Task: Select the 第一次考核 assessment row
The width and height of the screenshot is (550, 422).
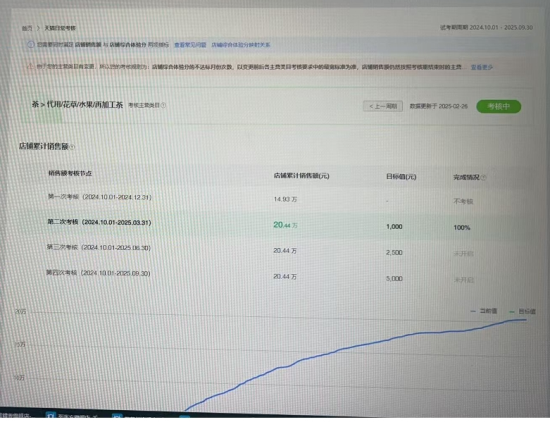Action: (275, 199)
